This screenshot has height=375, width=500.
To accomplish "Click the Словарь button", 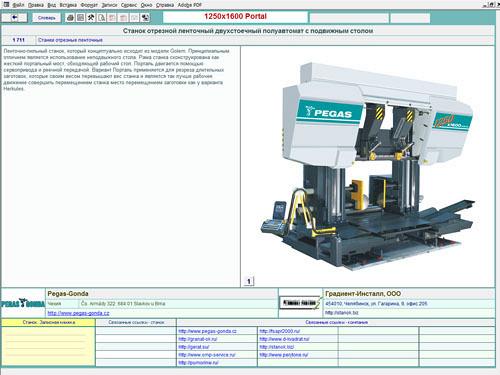I will pyautogui.click(x=47, y=18).
